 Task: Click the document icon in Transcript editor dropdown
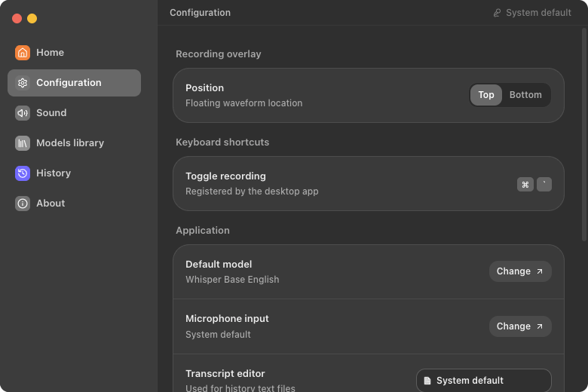tap(427, 381)
